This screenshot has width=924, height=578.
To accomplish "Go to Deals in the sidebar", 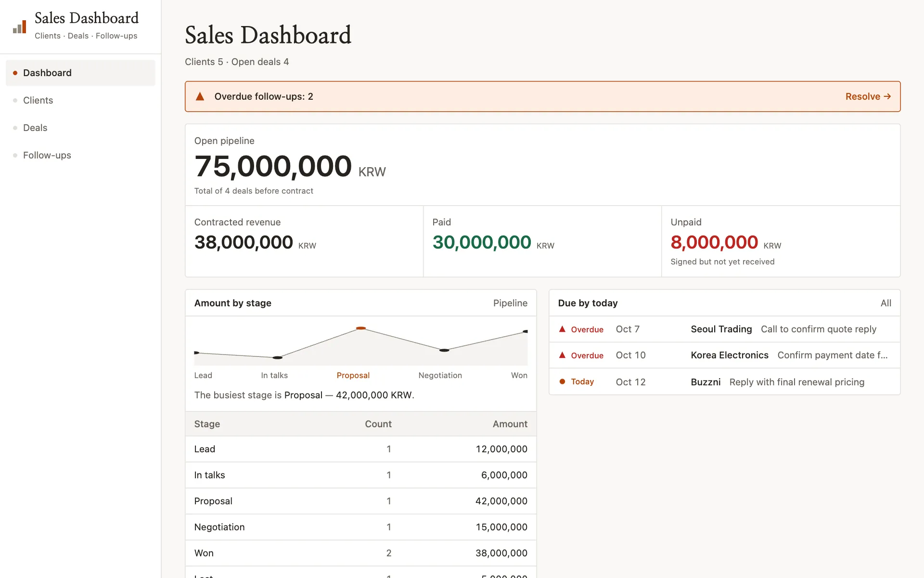I will click(x=80, y=128).
